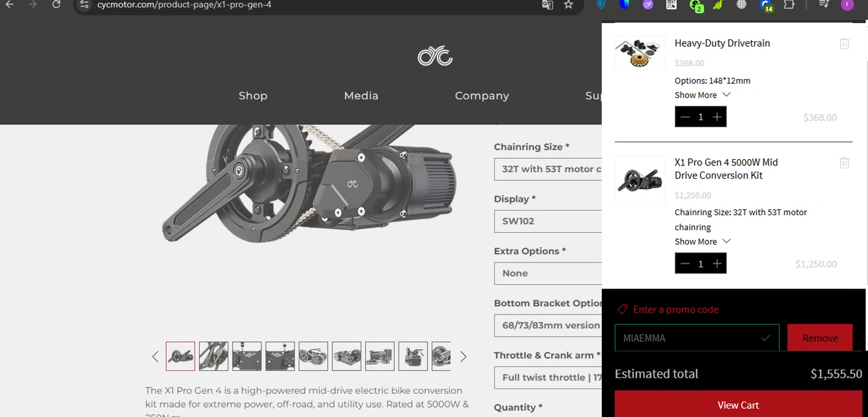
Task: Decrease X1 Pro Gen 4 quantity with minus
Action: (x=685, y=264)
